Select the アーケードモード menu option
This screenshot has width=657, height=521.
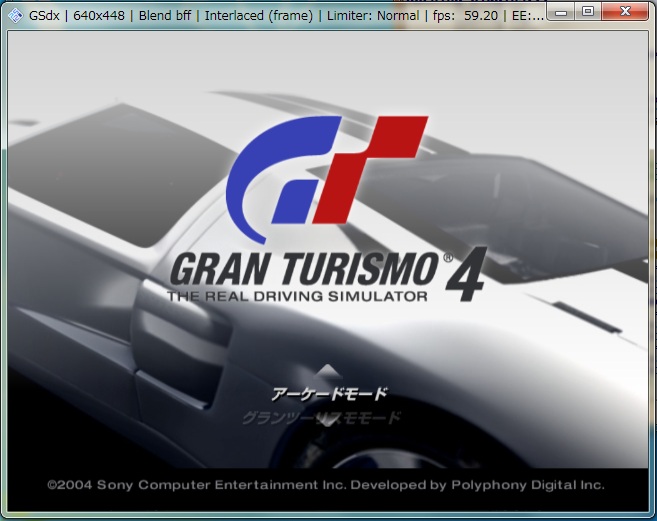click(x=329, y=394)
